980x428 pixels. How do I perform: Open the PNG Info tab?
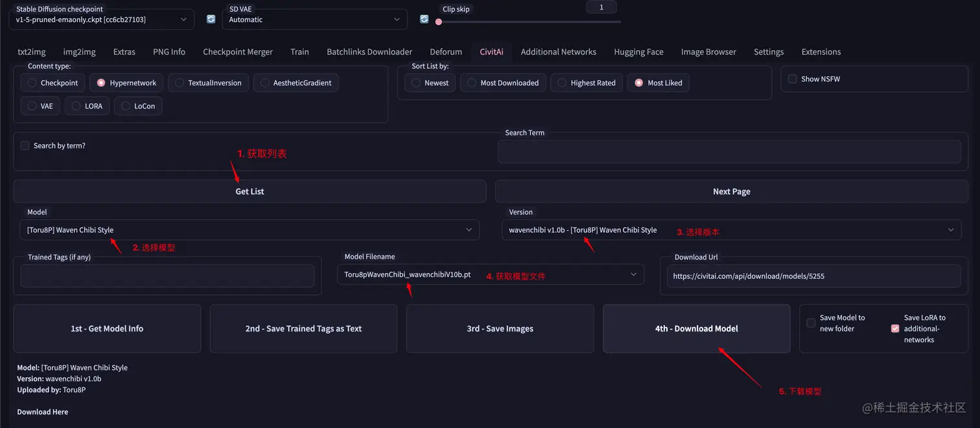click(169, 52)
